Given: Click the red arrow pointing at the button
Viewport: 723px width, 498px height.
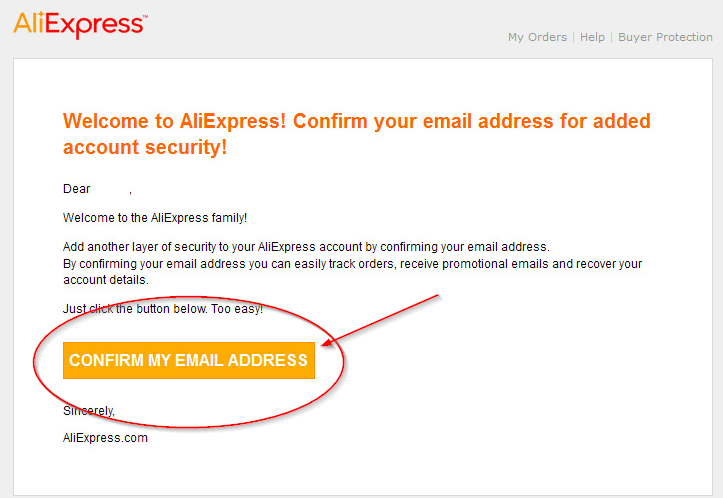Looking at the screenshot, I should (x=380, y=320).
